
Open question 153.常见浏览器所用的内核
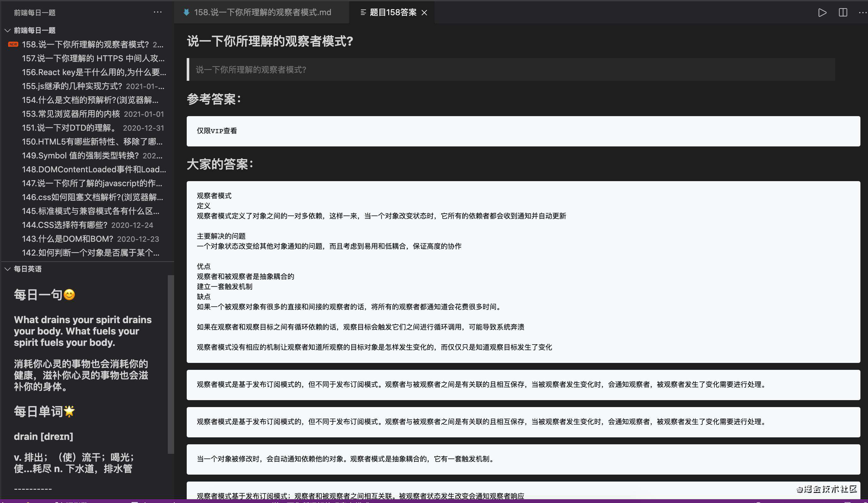click(87, 114)
